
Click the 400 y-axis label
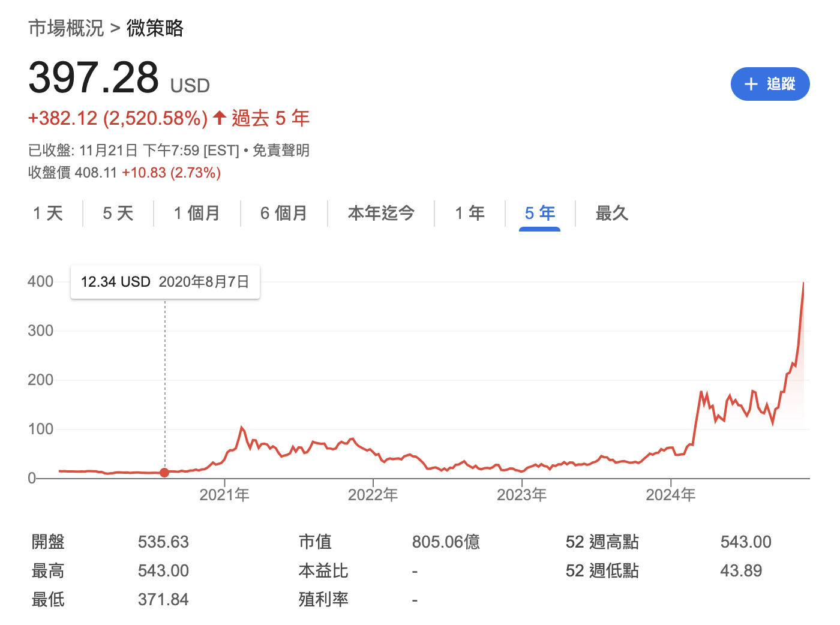[41, 281]
